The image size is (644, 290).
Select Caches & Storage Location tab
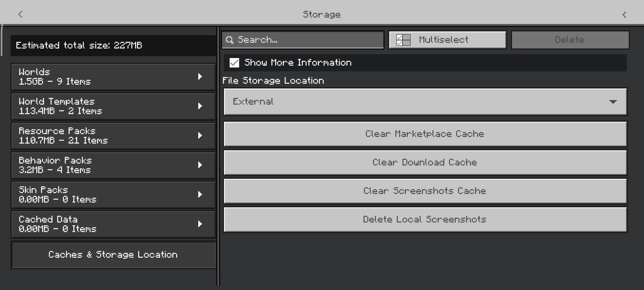(x=113, y=255)
